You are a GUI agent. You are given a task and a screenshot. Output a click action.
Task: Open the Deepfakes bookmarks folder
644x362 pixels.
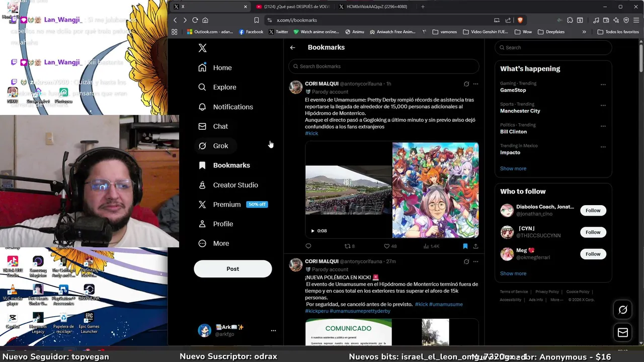pos(551,32)
